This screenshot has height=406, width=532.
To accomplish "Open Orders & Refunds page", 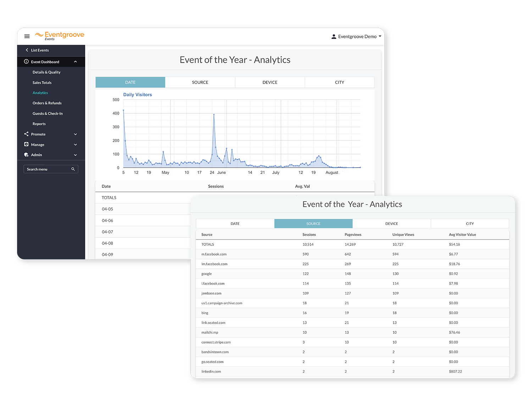I will pos(47,103).
